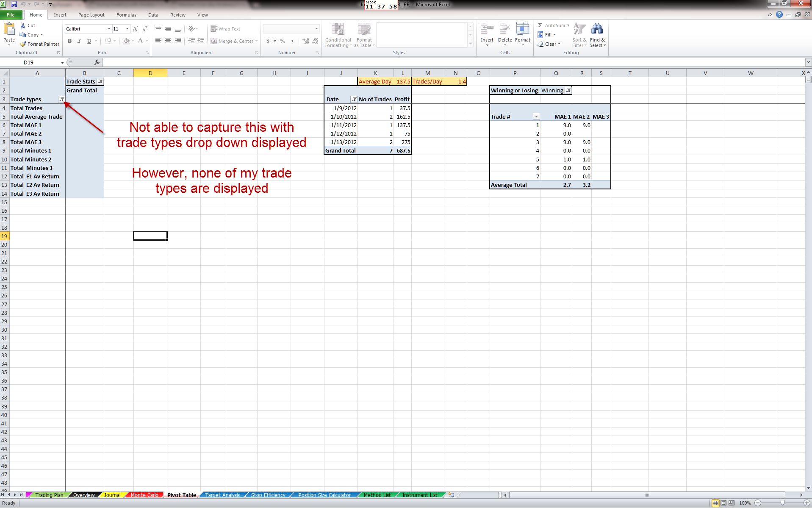812x508 pixels.
Task: Click the Cut scissors icon
Action: 23,25
